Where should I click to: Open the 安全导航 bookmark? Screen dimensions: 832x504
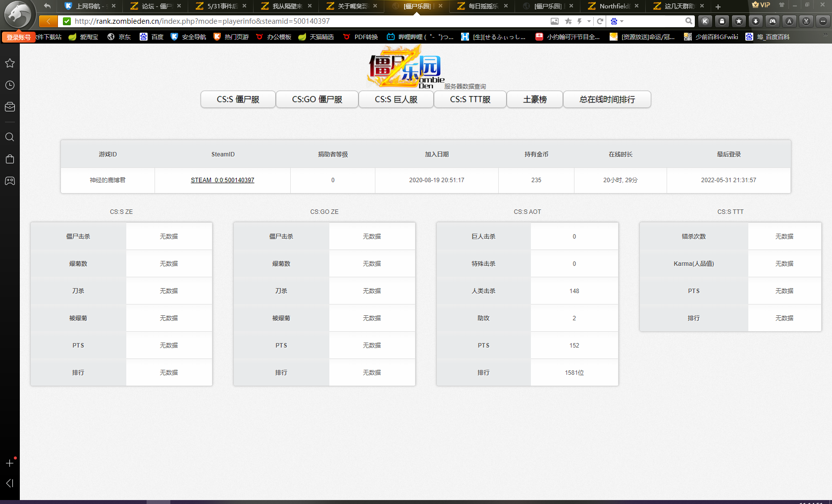tap(188, 37)
